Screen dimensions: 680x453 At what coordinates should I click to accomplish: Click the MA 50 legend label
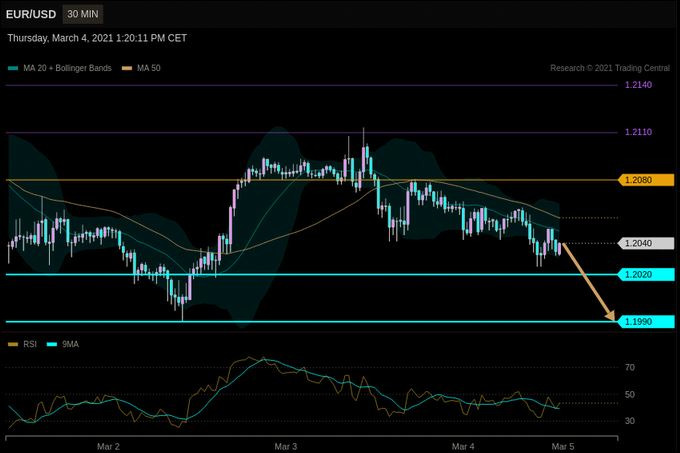(149, 68)
